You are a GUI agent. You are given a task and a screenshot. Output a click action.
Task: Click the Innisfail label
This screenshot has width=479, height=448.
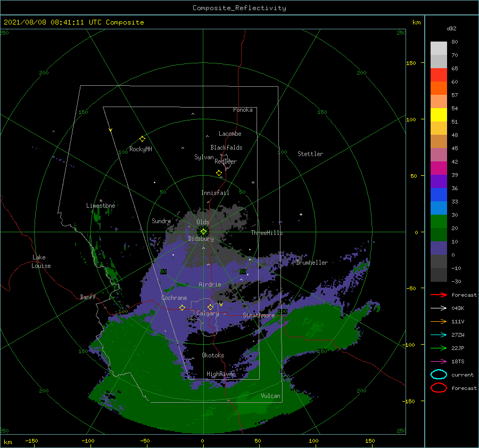215,193
